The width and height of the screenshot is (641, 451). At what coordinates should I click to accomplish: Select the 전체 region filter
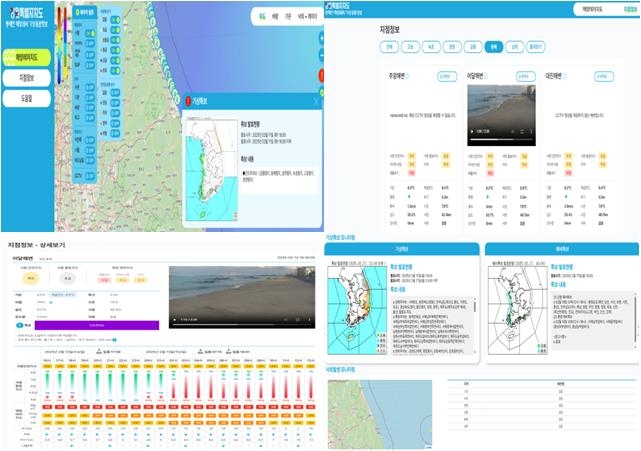(x=389, y=47)
